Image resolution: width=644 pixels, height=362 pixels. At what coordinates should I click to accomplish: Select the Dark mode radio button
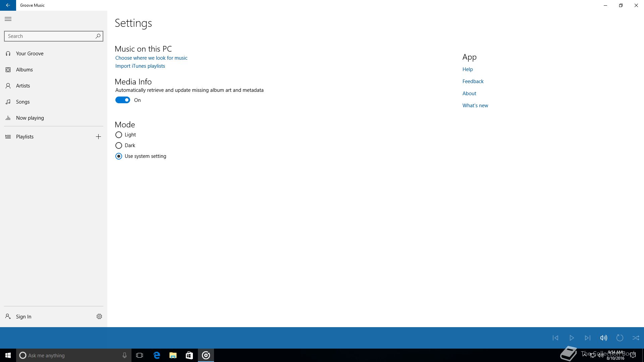(x=119, y=145)
